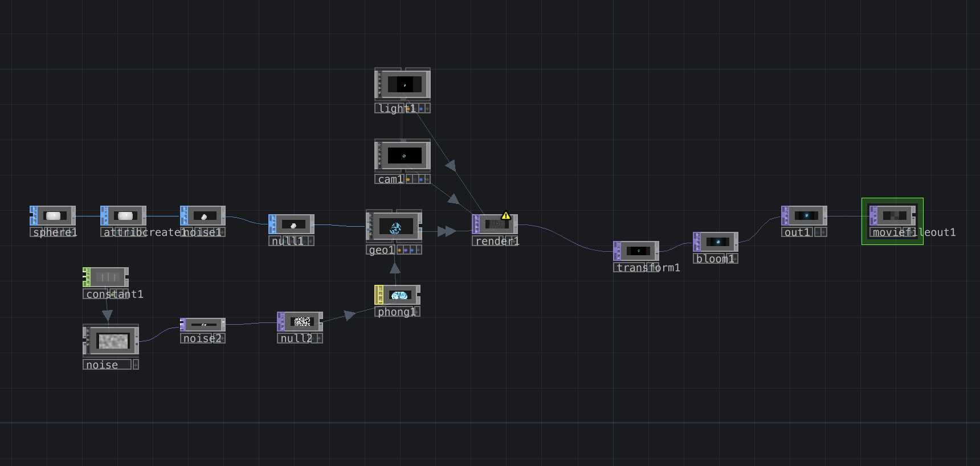Click plus flag below noise node
The image size is (980, 466).
point(136,365)
